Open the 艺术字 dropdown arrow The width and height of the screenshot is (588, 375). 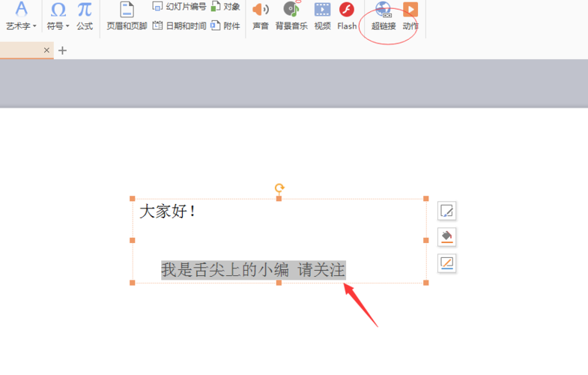tap(34, 26)
